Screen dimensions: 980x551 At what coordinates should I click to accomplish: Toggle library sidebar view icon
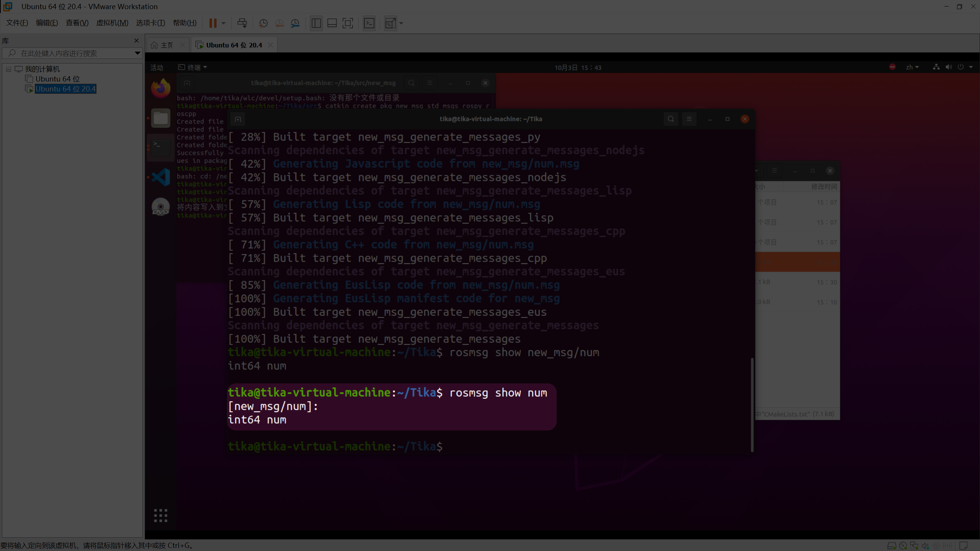(316, 23)
